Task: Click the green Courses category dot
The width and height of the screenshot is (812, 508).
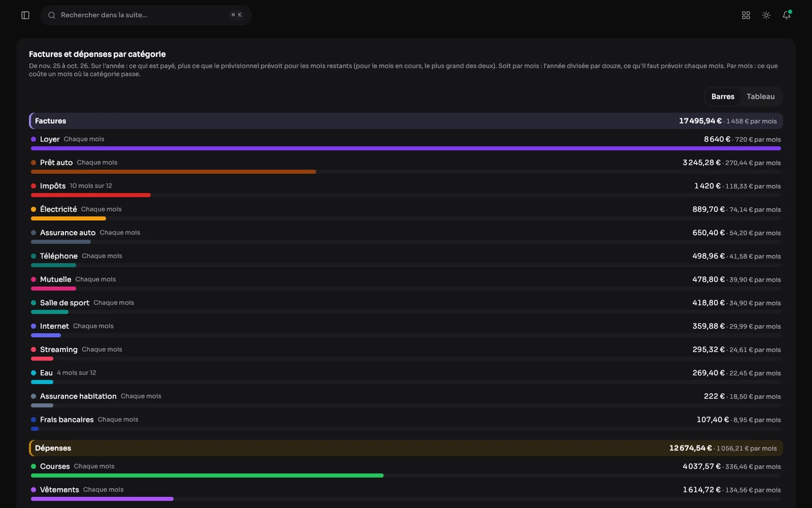Action: click(x=33, y=466)
